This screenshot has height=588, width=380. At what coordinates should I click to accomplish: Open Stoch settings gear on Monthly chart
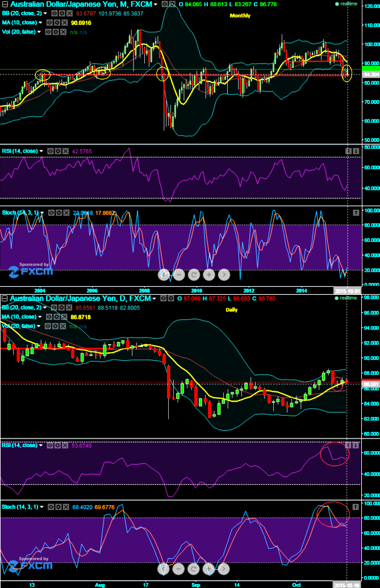tap(59, 212)
